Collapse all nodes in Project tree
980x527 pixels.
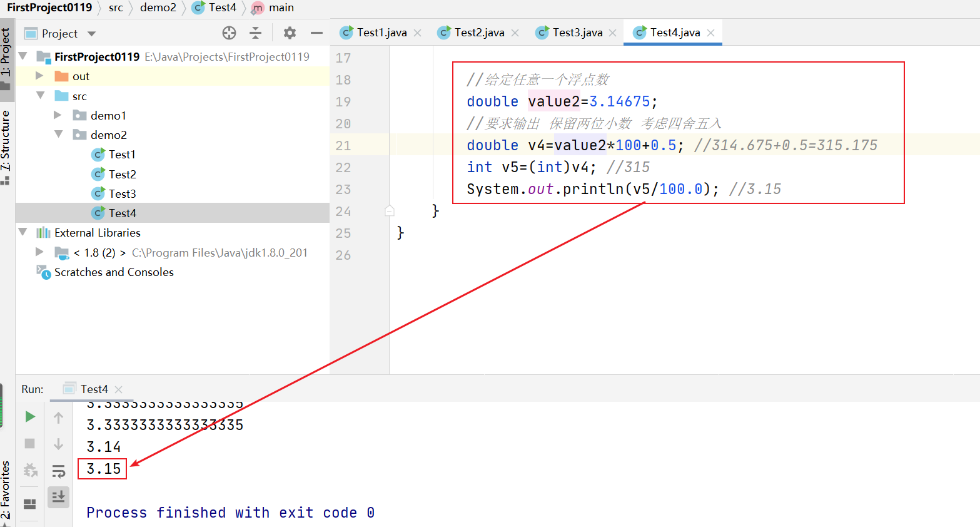pos(256,33)
